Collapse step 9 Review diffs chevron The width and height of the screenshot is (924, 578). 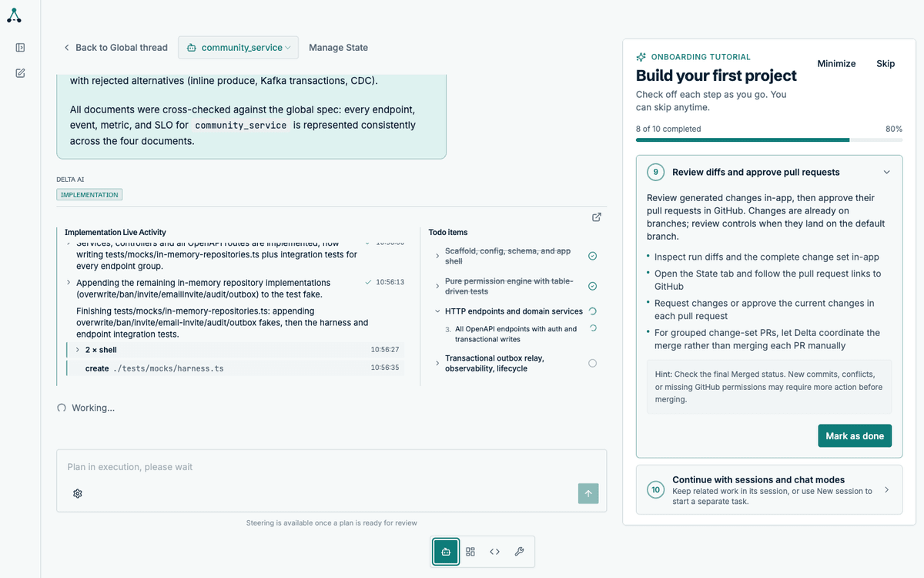click(x=886, y=172)
